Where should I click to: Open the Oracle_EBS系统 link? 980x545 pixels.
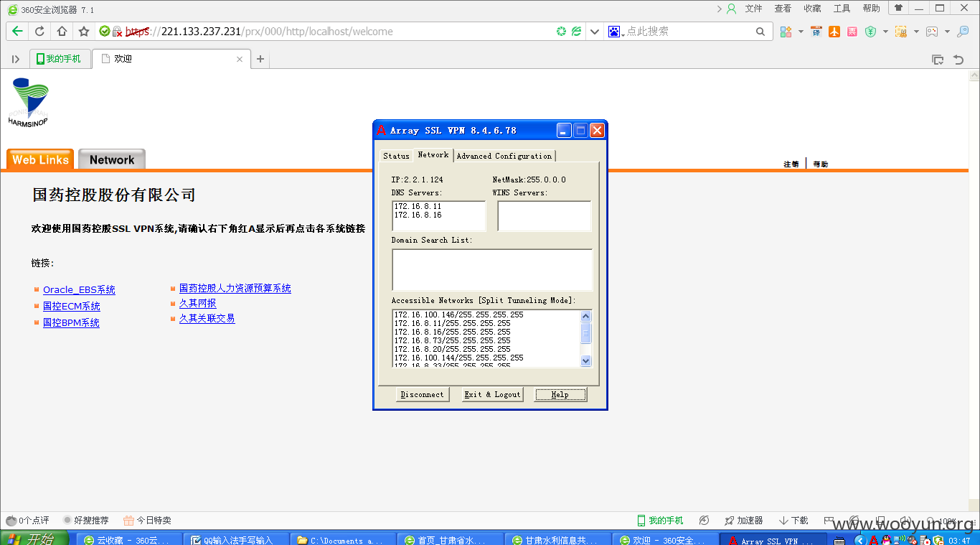pos(79,290)
